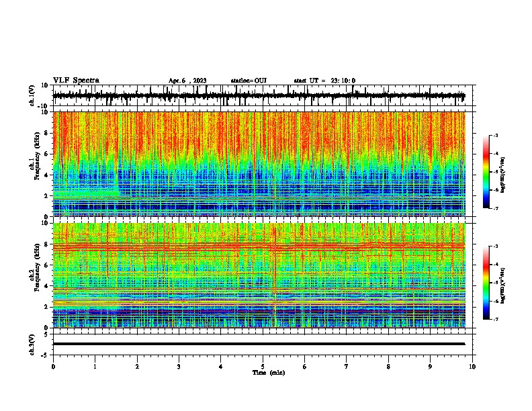The height and width of the screenshot is (411, 532).
Task: Click the log(PSD) label beside ch.1 color bar
Action: tap(503, 175)
